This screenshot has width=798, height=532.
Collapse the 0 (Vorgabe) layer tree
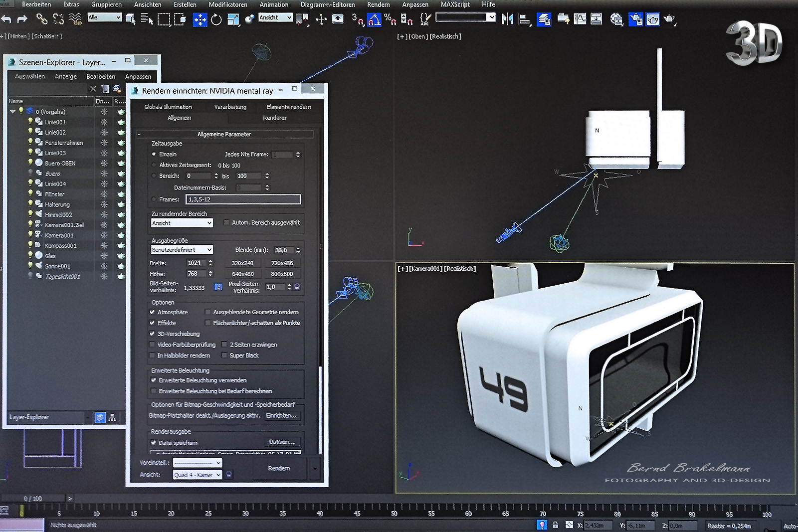tap(12, 112)
